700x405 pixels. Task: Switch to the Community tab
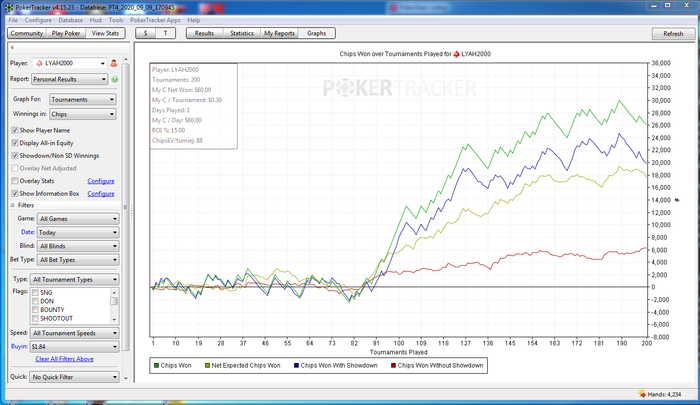27,33
